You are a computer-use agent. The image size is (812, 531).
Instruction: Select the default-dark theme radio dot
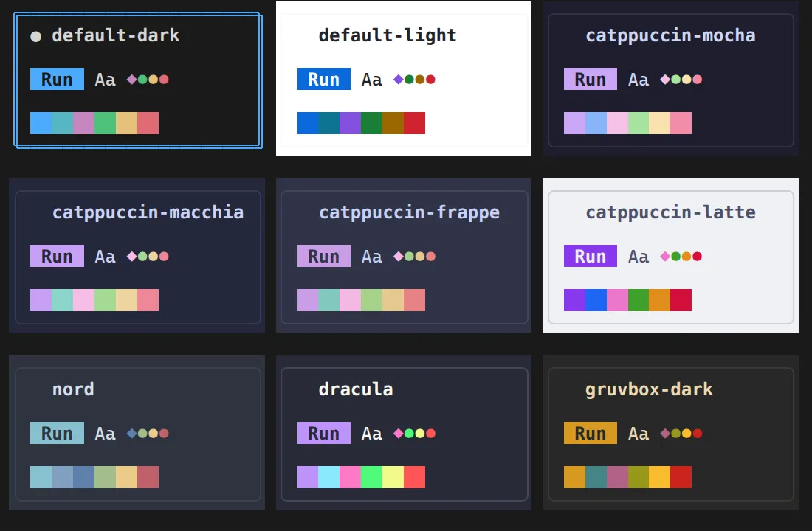pyautogui.click(x=35, y=36)
